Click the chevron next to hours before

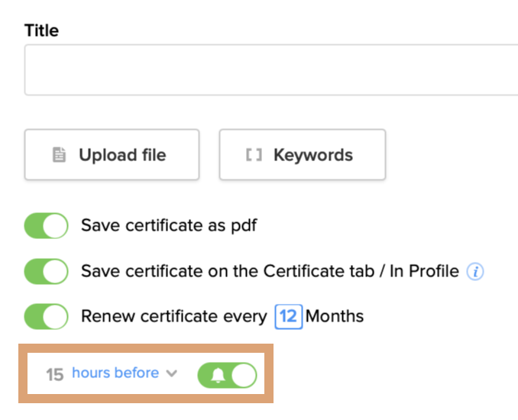click(172, 373)
